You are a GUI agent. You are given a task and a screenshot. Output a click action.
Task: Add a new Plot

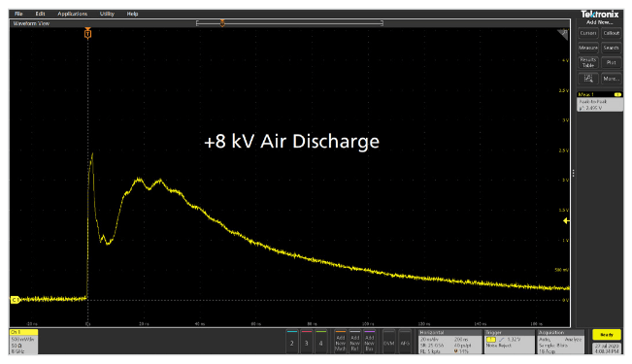[x=612, y=62]
